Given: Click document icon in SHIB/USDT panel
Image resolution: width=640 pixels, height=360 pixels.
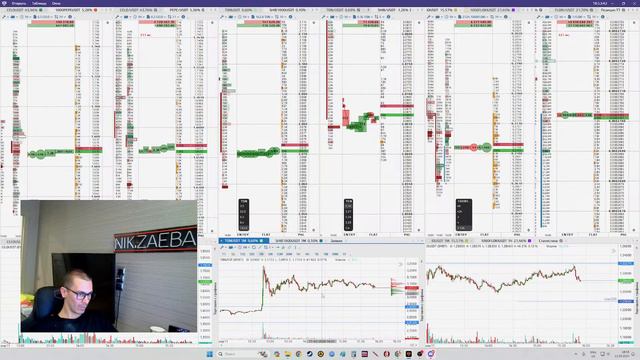Looking at the screenshot, I should [354, 17].
